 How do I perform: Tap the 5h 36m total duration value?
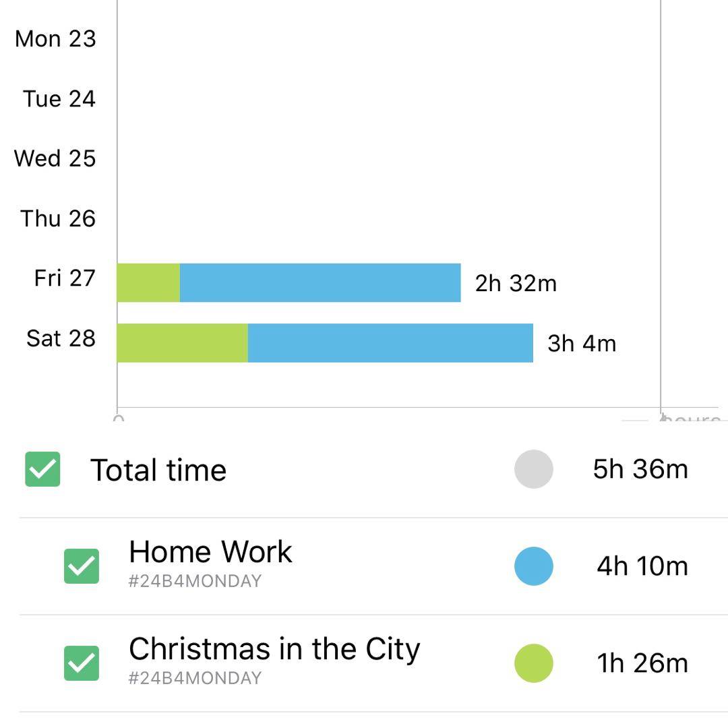click(640, 469)
